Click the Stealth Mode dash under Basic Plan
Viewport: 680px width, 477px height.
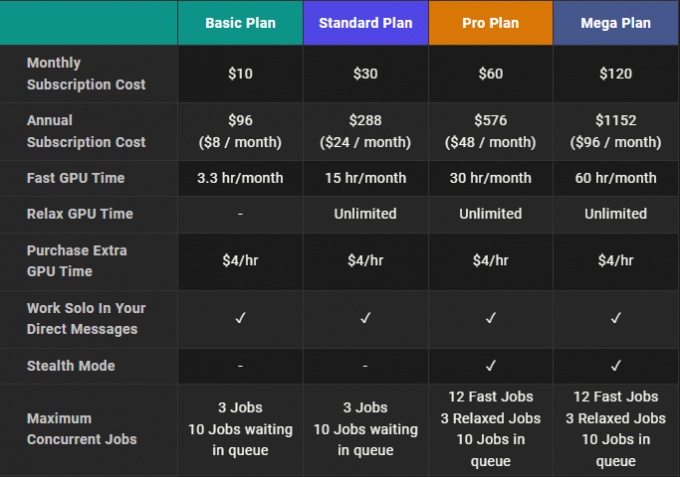tap(240, 366)
